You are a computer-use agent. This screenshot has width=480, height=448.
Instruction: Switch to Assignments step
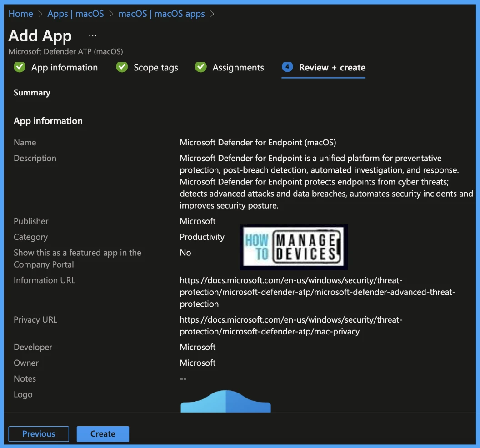pyautogui.click(x=238, y=67)
